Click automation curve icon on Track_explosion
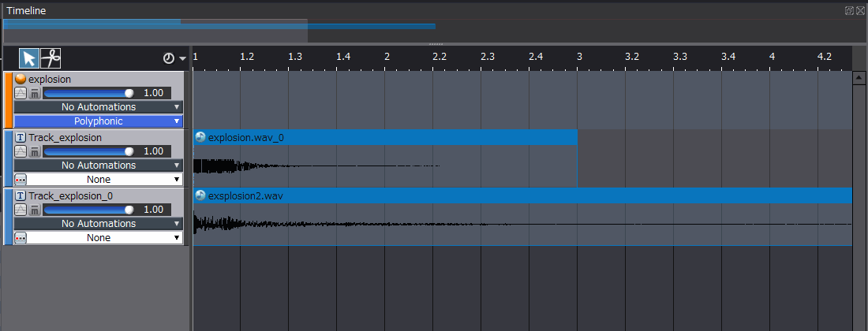 [x=21, y=151]
